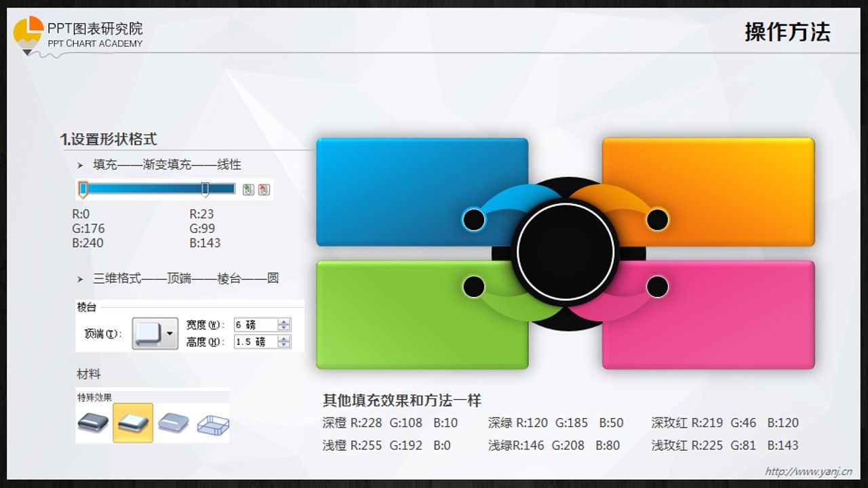Decrease the 宽度 width spinner
868x488 pixels.
tap(284, 328)
